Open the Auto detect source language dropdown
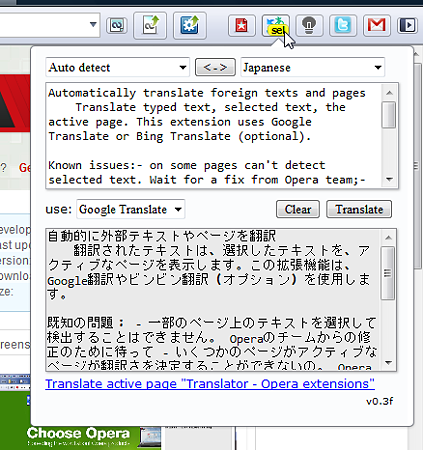 118,68
